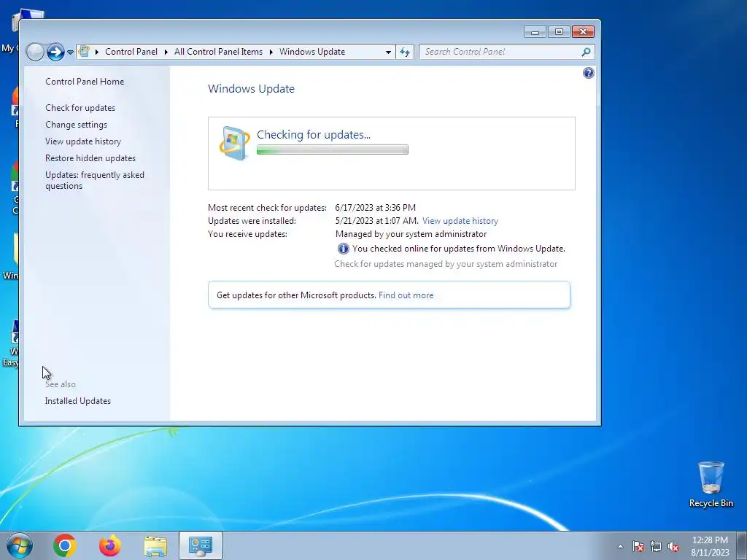This screenshot has width=747, height=560.
Task: Open Restore hidden updates
Action: 90,158
